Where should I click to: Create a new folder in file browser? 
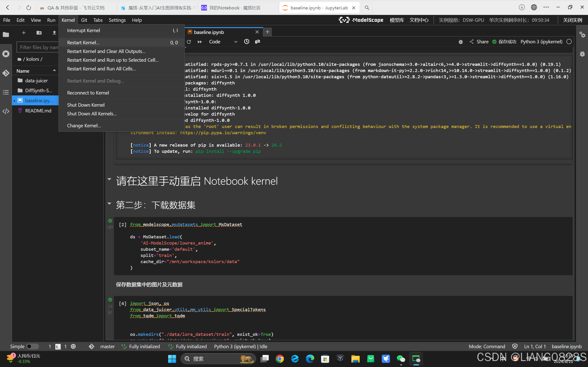[39, 33]
